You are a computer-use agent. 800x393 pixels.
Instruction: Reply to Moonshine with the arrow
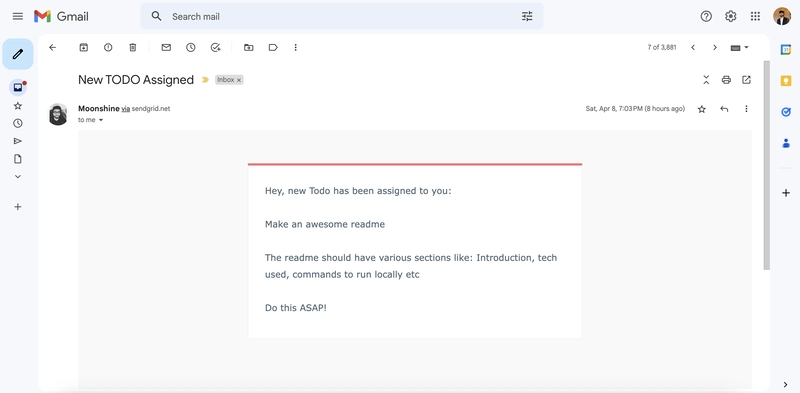[x=724, y=109]
